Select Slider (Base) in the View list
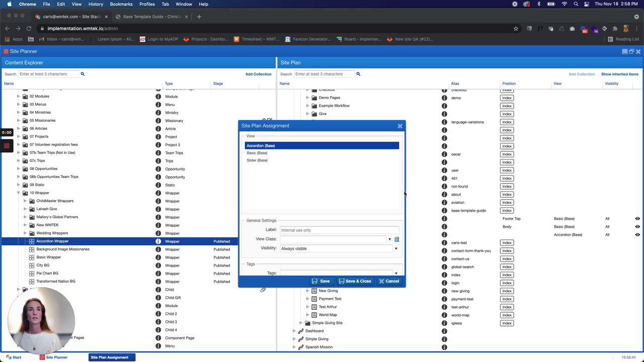Viewport: 644px width, 362px height. 322,160
